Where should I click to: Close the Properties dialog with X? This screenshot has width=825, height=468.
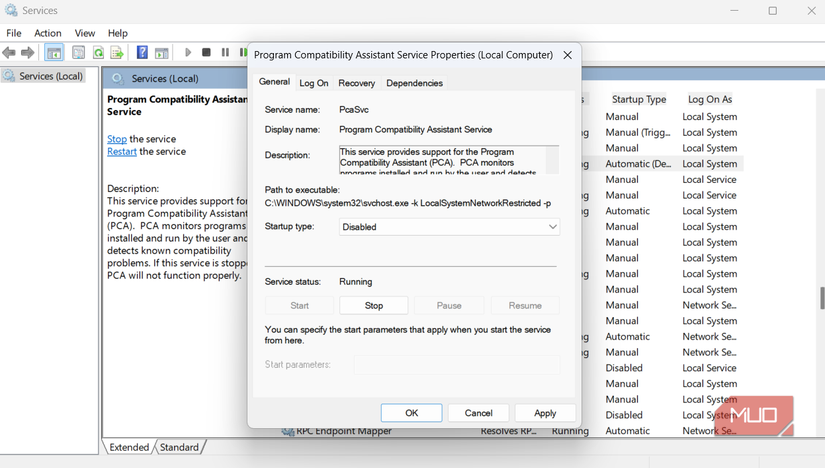coord(567,55)
